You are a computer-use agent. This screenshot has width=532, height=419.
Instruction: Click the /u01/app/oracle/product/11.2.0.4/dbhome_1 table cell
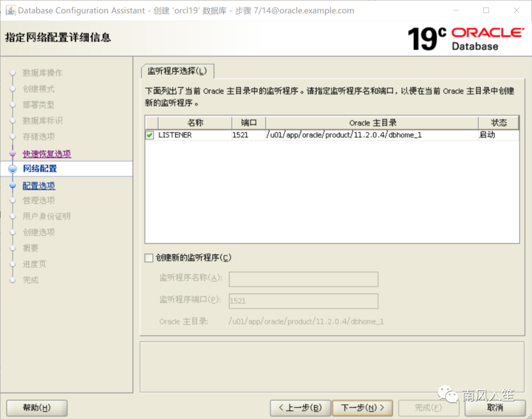(372, 135)
